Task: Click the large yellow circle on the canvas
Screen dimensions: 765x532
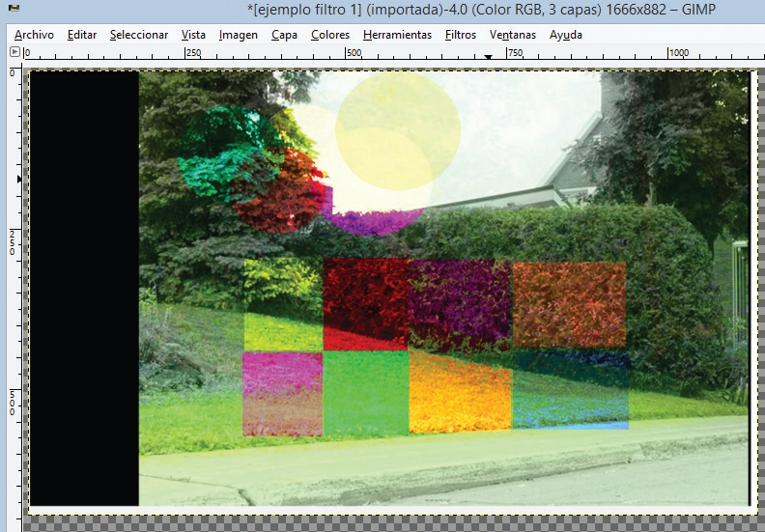Action: [398, 131]
